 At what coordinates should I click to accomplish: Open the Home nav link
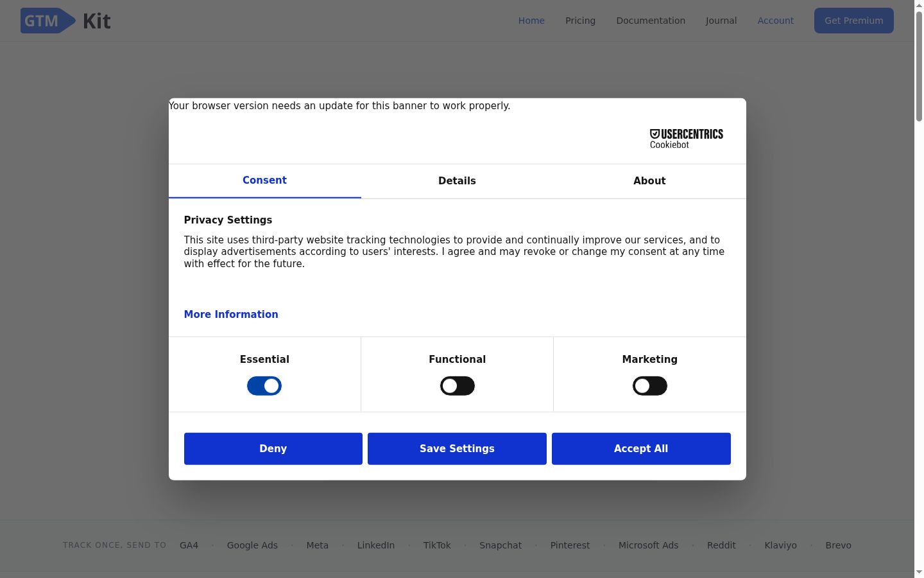(531, 21)
